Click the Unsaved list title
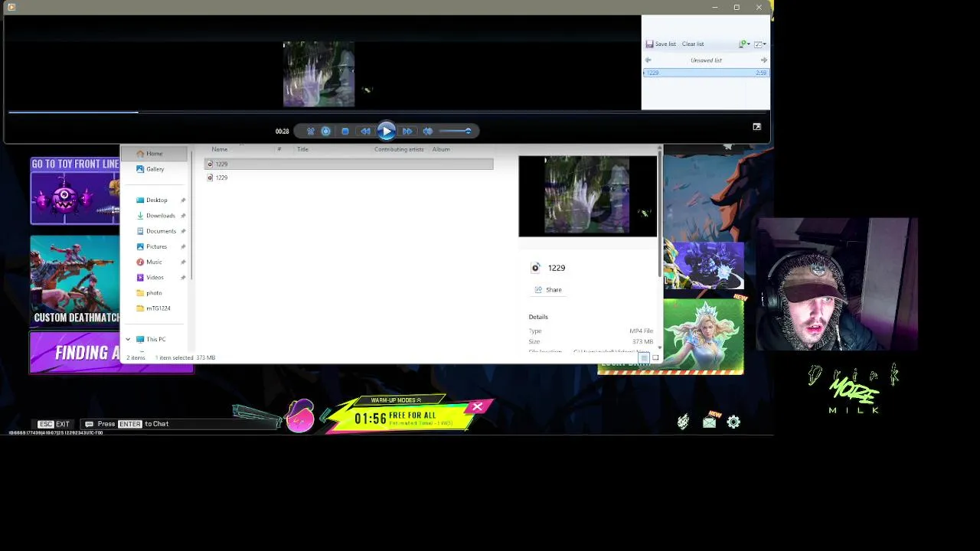The width and height of the screenshot is (980, 551). pyautogui.click(x=706, y=60)
